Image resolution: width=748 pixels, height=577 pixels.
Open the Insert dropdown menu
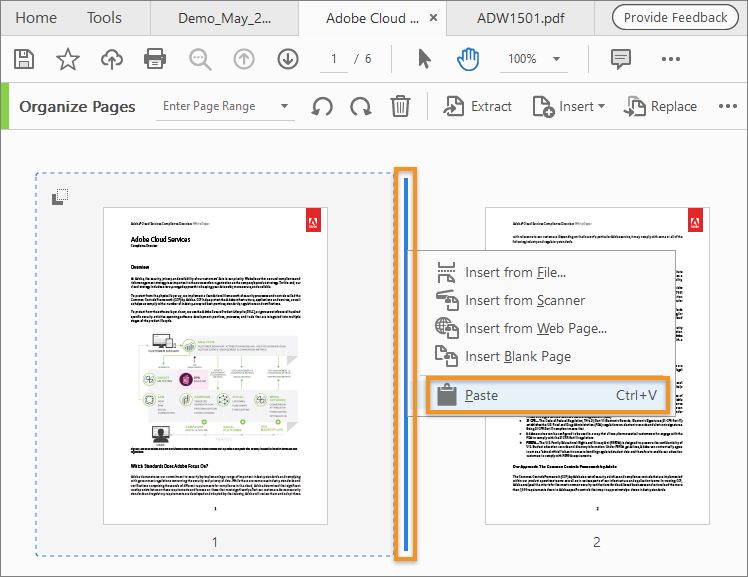click(569, 106)
